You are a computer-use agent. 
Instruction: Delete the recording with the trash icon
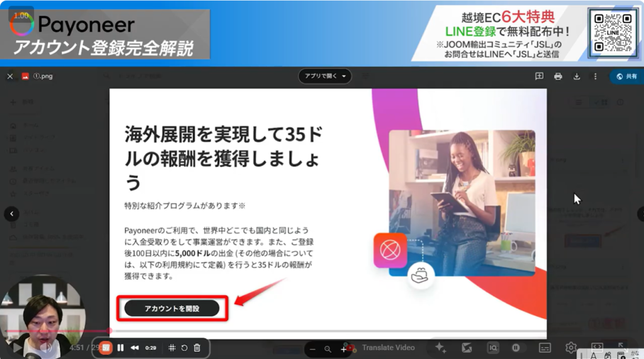(197, 348)
